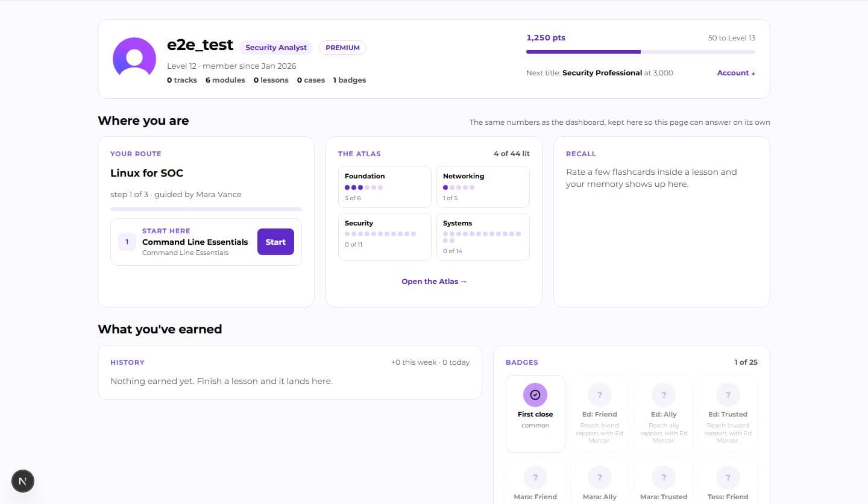Click the '1 of 25' badges counter
This screenshot has height=504, width=868.
pos(746,362)
